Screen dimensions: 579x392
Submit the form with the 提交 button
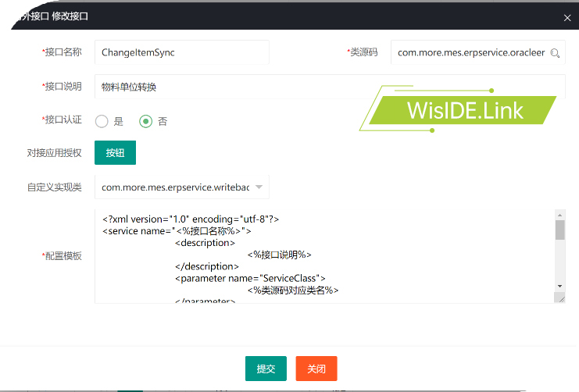(x=266, y=369)
